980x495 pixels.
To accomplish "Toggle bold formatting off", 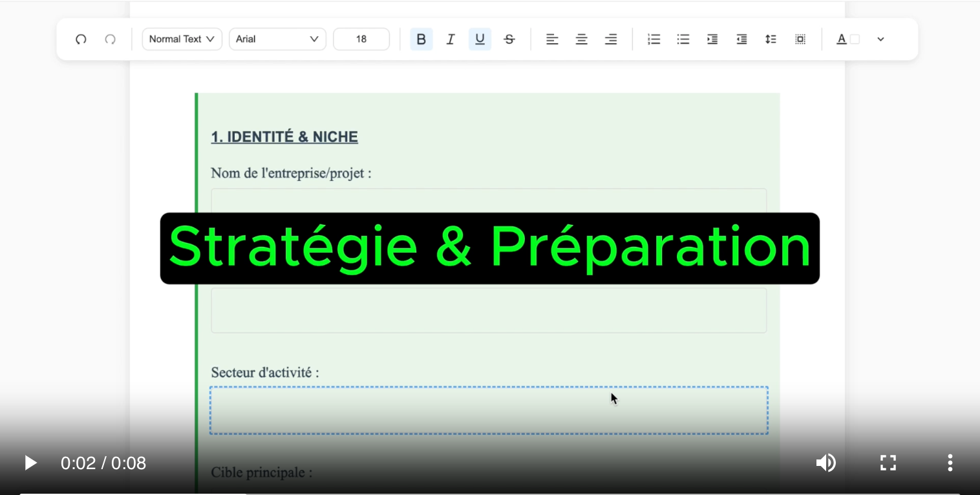I will pyautogui.click(x=421, y=39).
